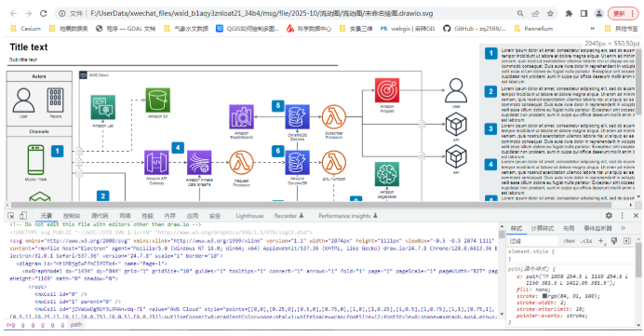Viewport: 644px width, 336px height.
Task: Open DevTools more options menu
Action: (623, 216)
